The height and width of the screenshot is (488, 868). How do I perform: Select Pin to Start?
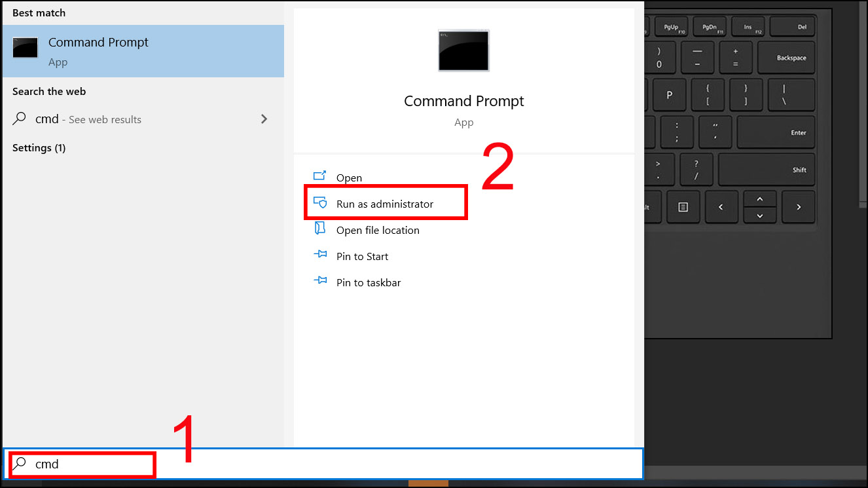[362, 256]
